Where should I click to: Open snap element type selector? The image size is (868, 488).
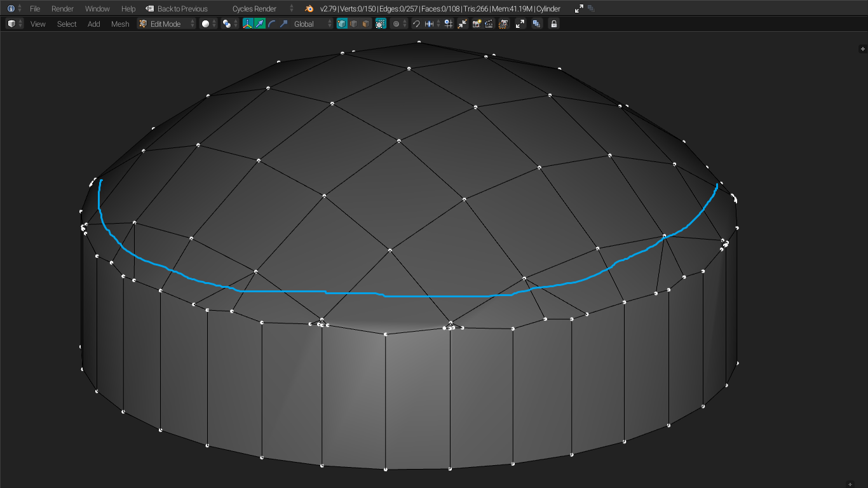click(x=433, y=24)
